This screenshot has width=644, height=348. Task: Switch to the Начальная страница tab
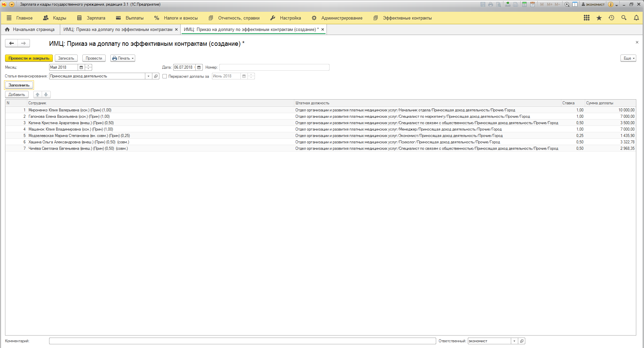[x=30, y=30]
